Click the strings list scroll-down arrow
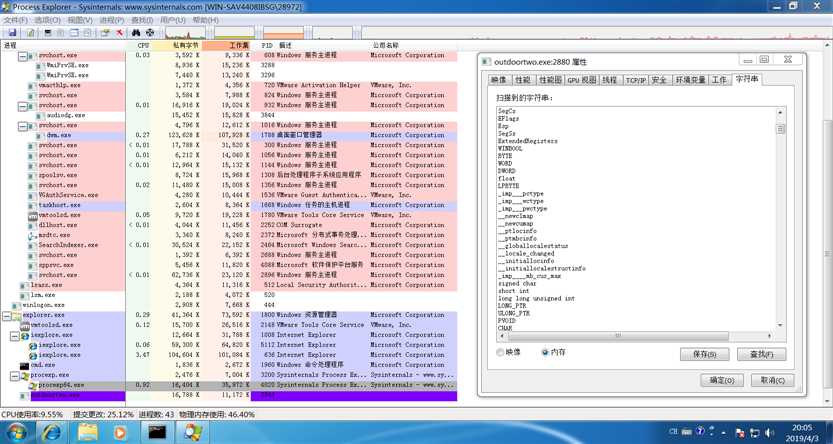Viewport: 833px width, 444px height. click(780, 325)
